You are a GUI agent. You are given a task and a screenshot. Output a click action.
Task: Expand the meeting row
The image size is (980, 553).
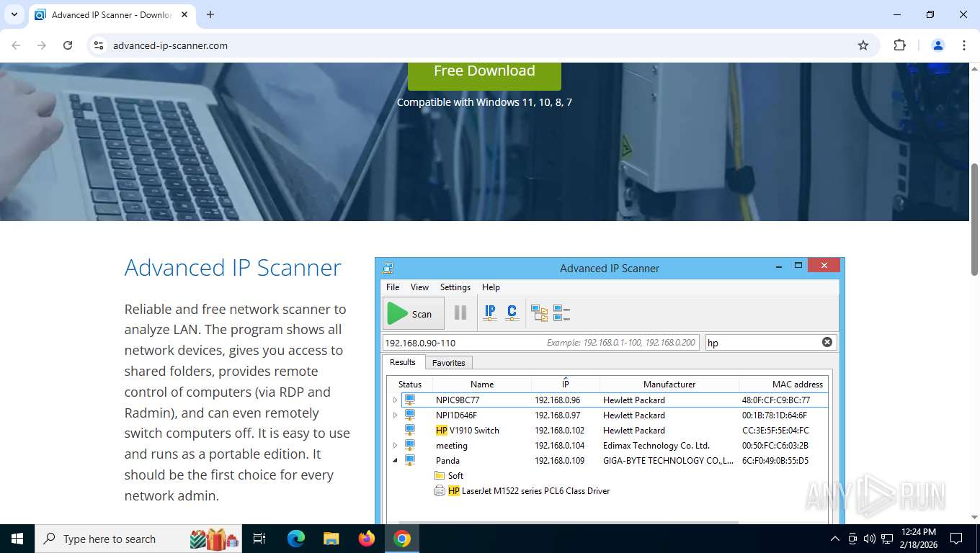[395, 446]
